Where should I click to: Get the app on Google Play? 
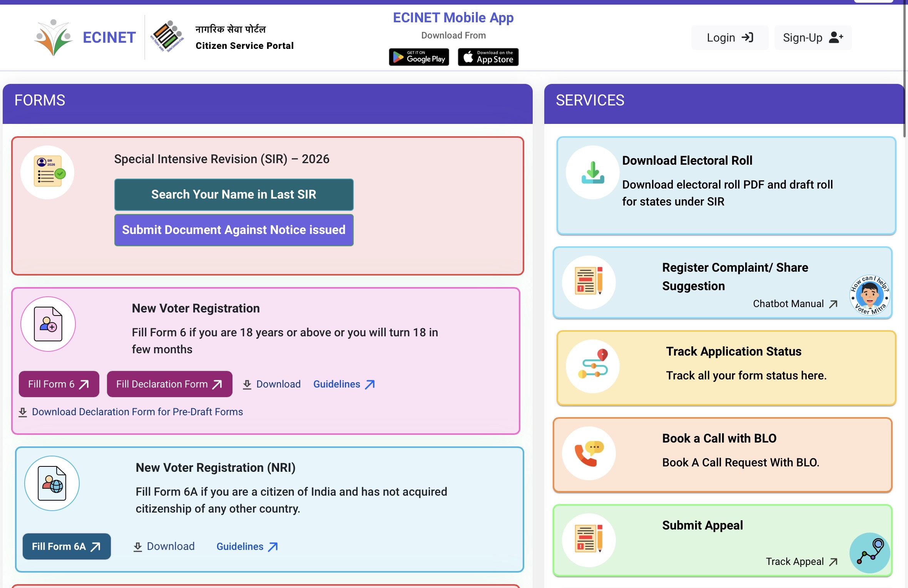pyautogui.click(x=419, y=57)
